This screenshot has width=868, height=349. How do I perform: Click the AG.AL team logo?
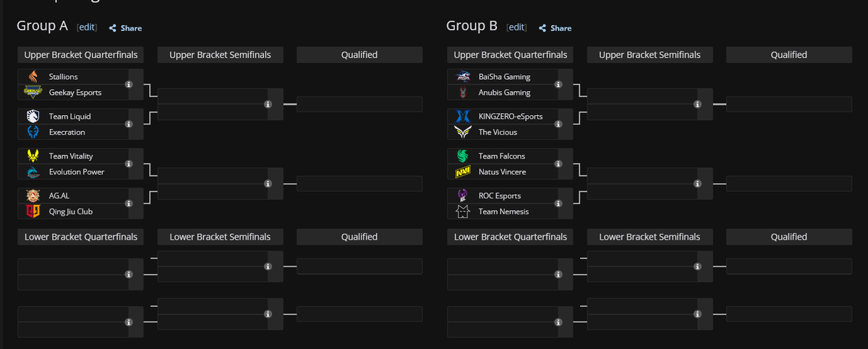(x=33, y=196)
